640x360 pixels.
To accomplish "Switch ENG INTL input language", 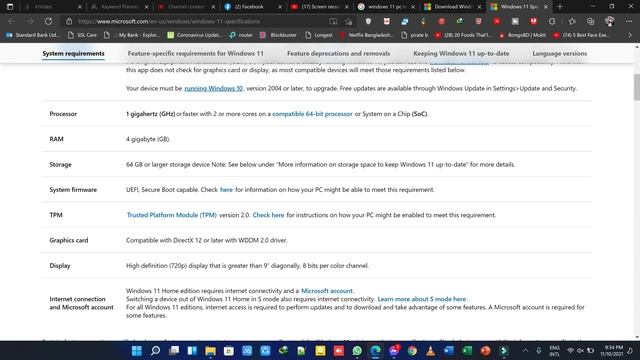I will (554, 351).
